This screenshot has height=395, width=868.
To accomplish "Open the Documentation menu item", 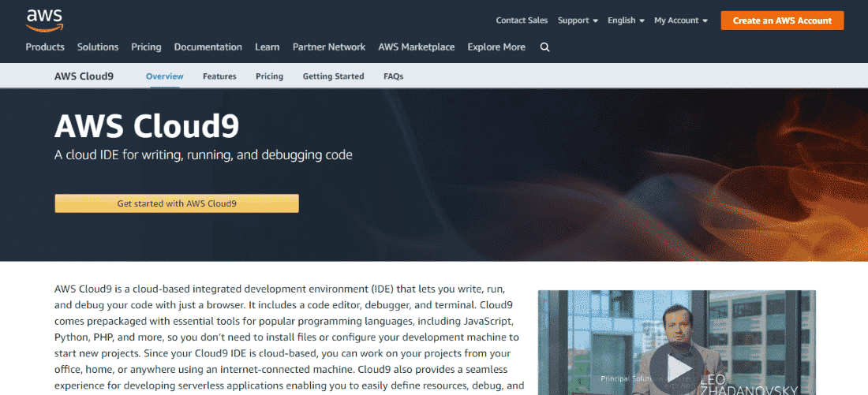I will tap(208, 47).
